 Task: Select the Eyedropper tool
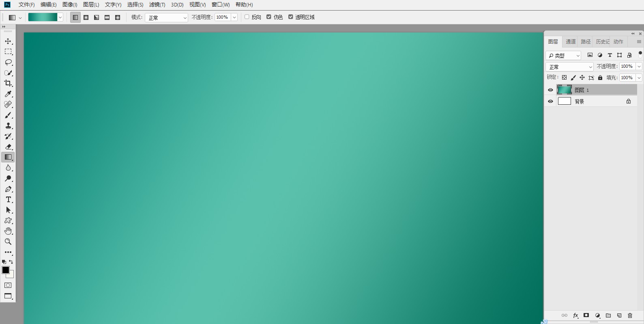click(8, 94)
